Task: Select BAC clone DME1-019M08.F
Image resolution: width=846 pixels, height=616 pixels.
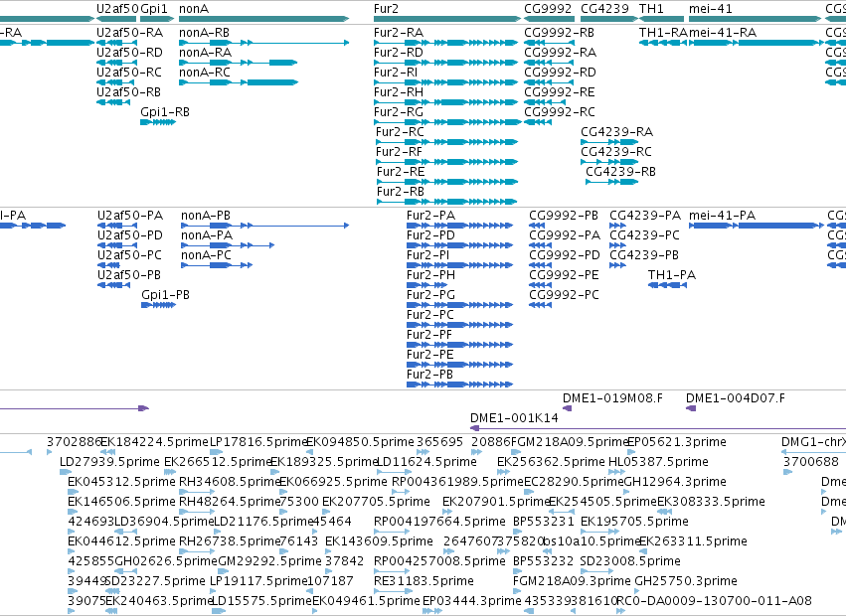Action: click(567, 408)
